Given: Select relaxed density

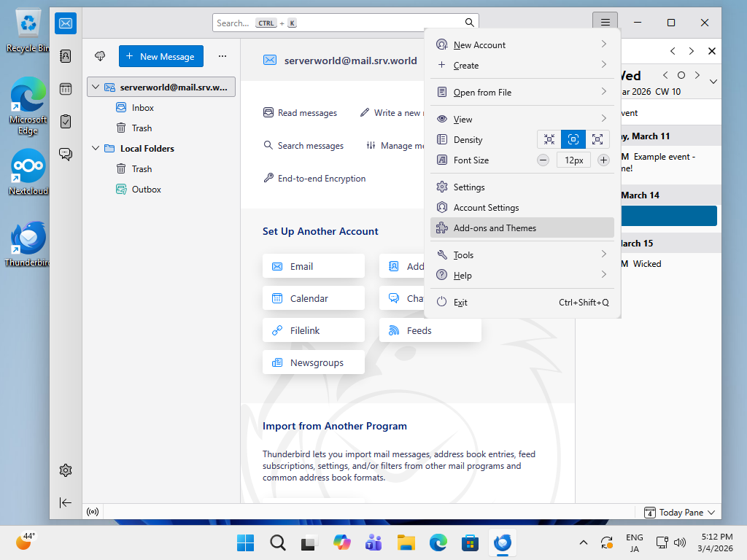Looking at the screenshot, I should (x=597, y=139).
